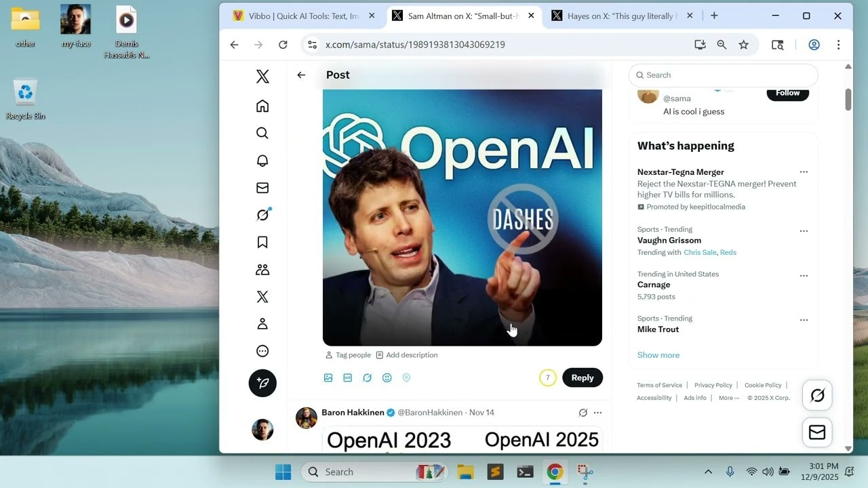Click Reds trending link
The image size is (868, 488).
pos(728,252)
